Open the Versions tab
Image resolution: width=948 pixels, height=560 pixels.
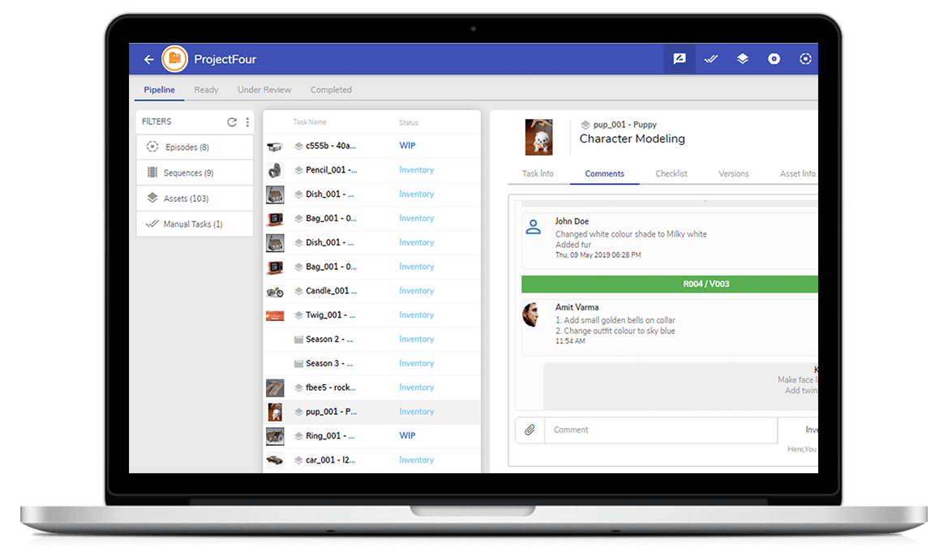click(x=733, y=173)
